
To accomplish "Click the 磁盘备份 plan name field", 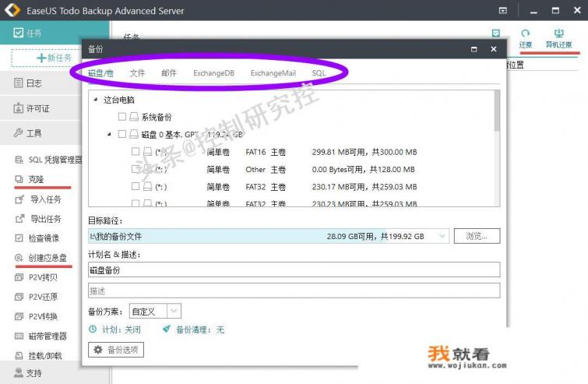I will [x=294, y=270].
